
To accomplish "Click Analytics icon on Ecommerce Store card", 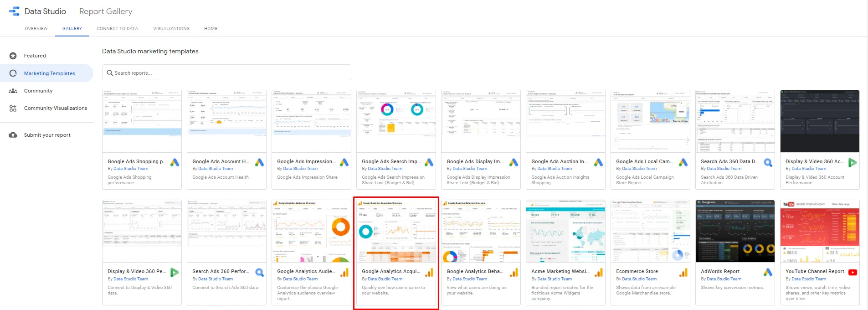I will (683, 273).
